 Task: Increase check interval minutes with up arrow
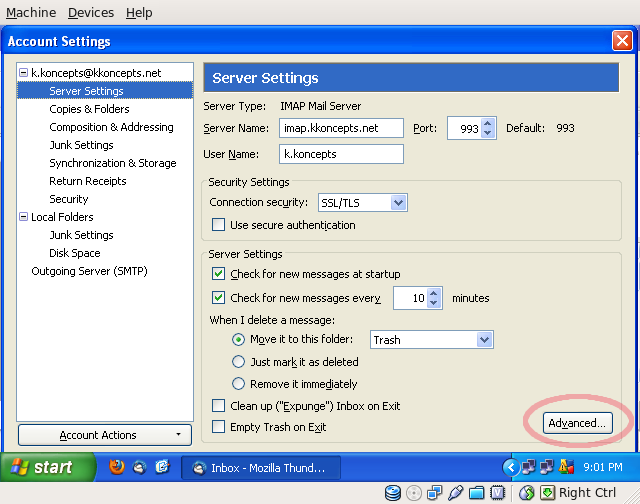[x=433, y=293]
